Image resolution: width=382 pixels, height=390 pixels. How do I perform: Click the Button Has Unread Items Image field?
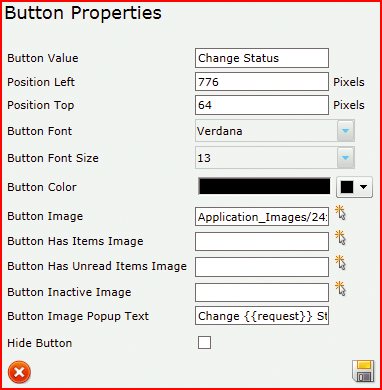coord(262,267)
